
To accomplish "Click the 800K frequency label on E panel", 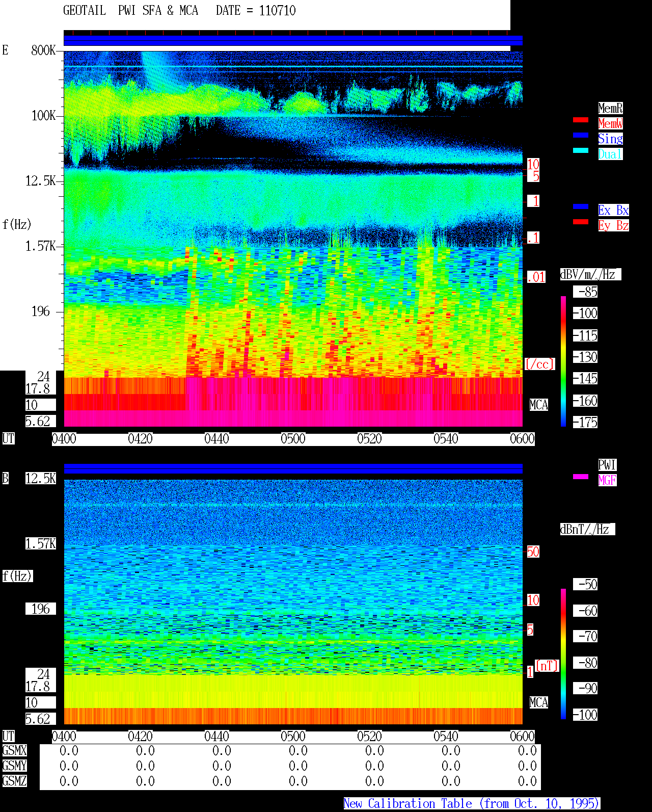I will tap(43, 50).
